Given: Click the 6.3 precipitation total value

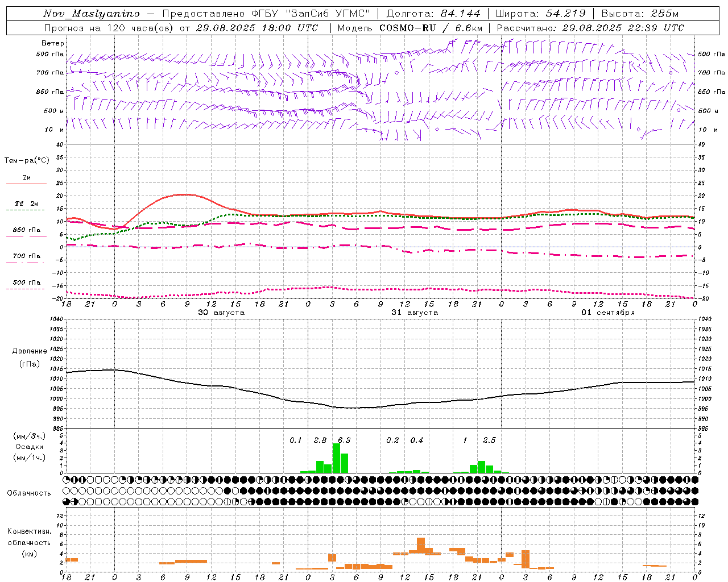Looking at the screenshot, I should click(x=344, y=440).
